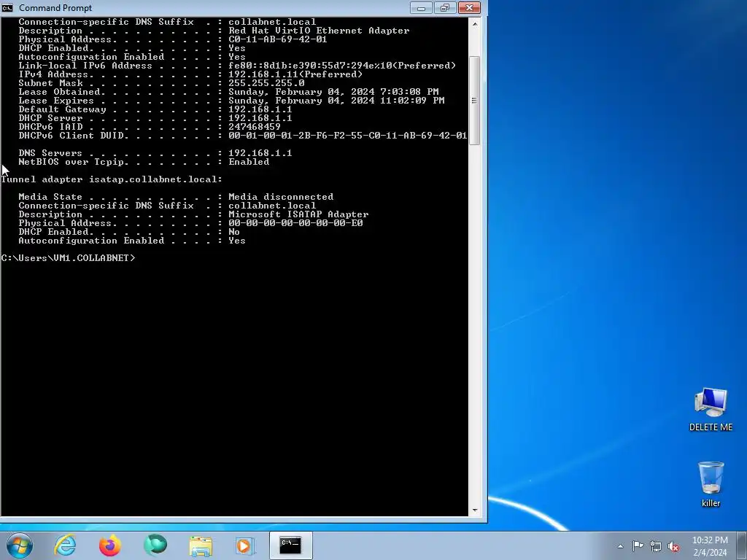Image resolution: width=747 pixels, height=560 pixels.
Task: Click NetBIOS over Tcpip 'Enabled' value
Action: tap(249, 162)
